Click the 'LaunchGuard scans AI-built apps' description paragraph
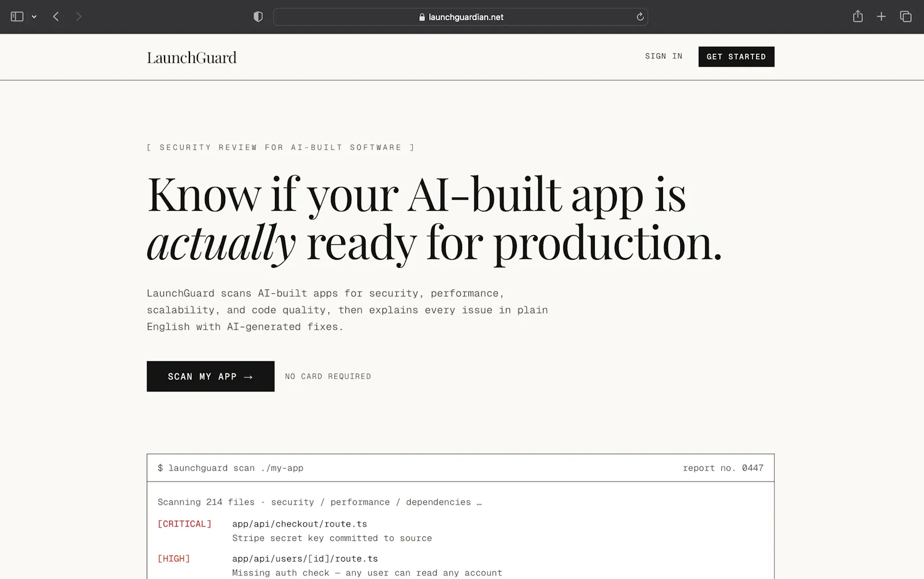Screen dimensions: 924x579 coord(347,310)
